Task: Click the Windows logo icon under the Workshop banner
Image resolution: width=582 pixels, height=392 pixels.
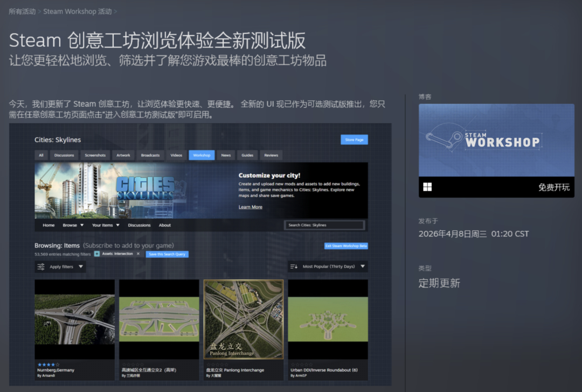Action: 427,187
